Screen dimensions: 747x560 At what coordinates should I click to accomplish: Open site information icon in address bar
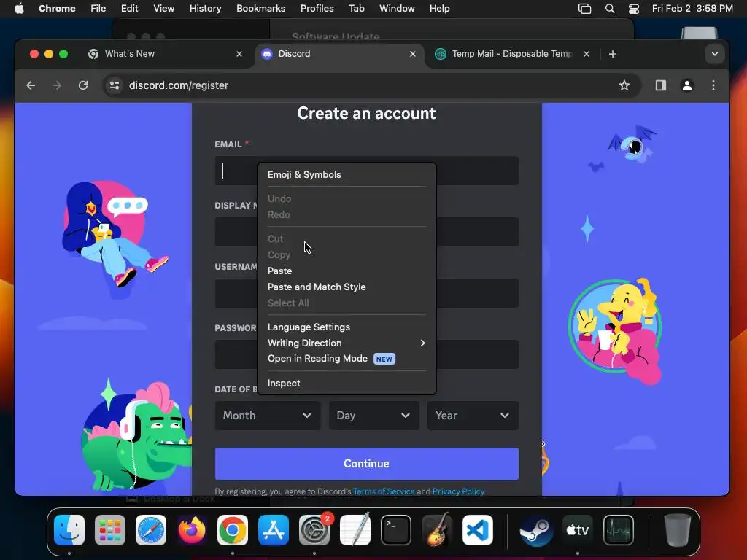pos(115,85)
